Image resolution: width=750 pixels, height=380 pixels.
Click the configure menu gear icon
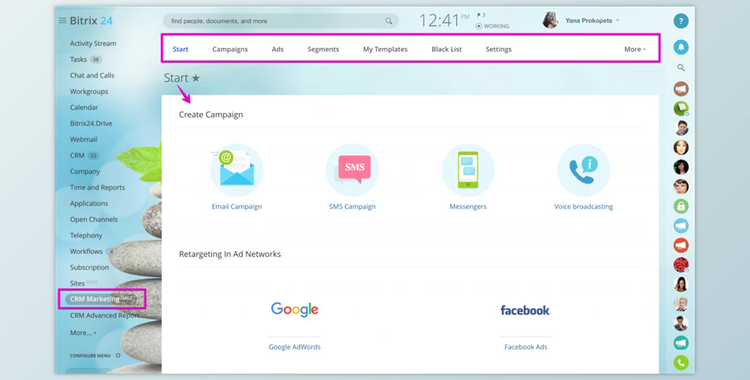point(118,356)
